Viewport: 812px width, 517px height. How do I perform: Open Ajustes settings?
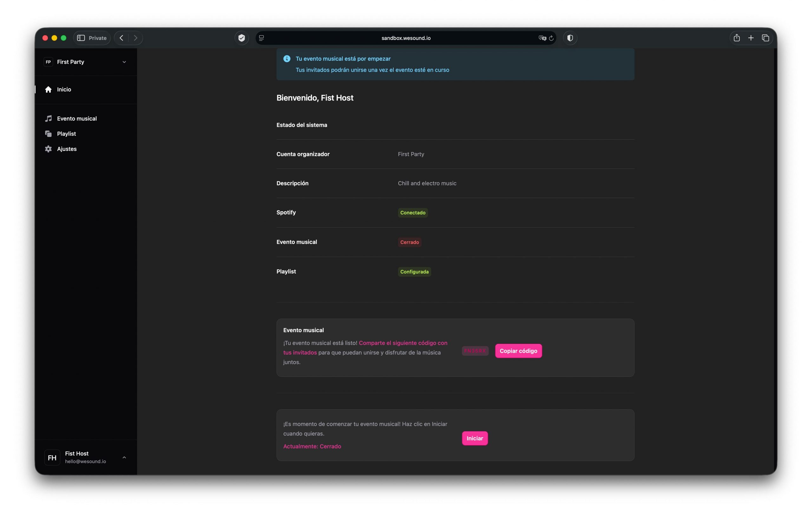[66, 149]
